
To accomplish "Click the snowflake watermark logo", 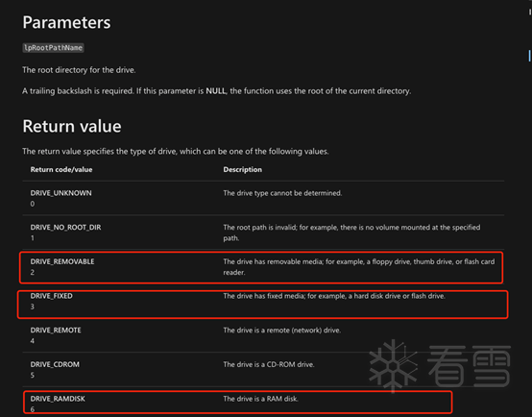I will (393, 366).
